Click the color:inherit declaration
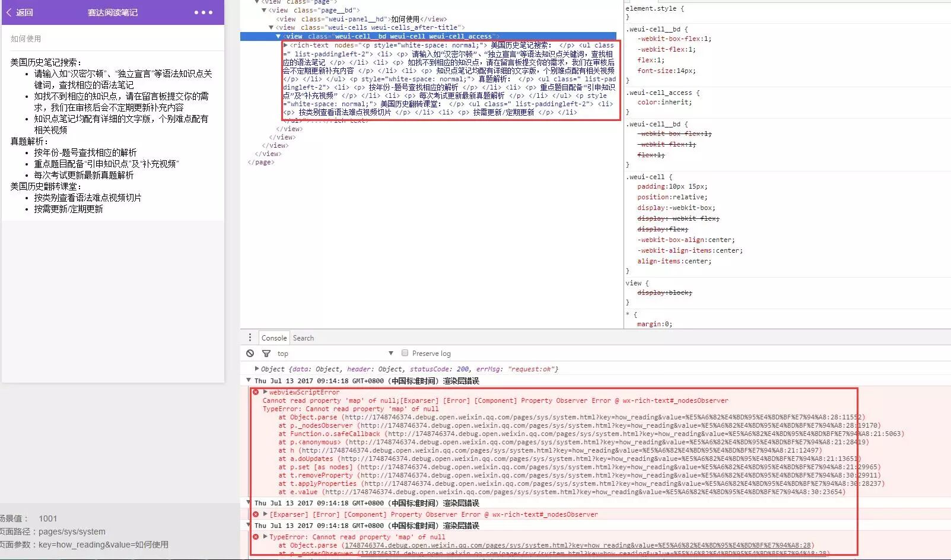 pyautogui.click(x=664, y=102)
